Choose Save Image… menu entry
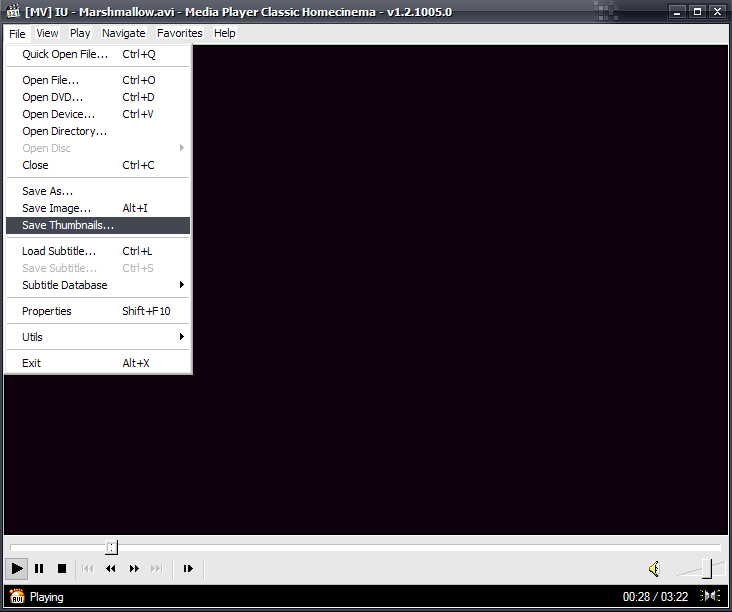The image size is (732, 612). [x=98, y=208]
